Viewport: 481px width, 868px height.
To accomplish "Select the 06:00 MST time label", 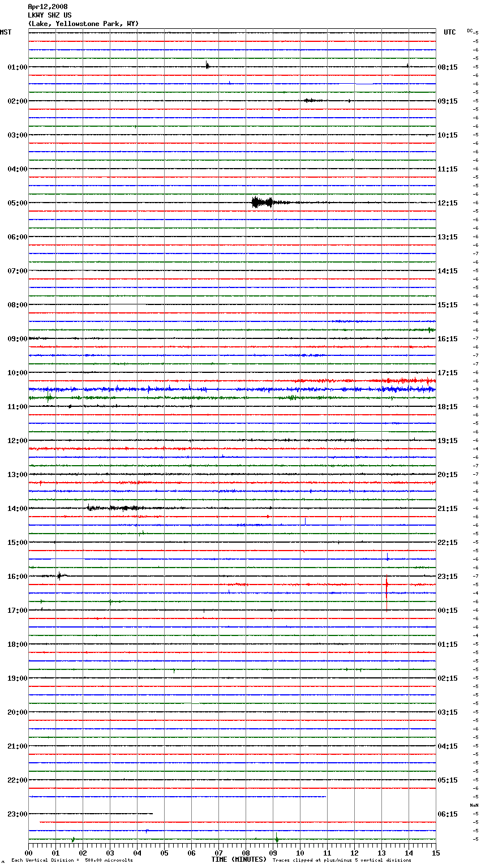I will click(18, 237).
